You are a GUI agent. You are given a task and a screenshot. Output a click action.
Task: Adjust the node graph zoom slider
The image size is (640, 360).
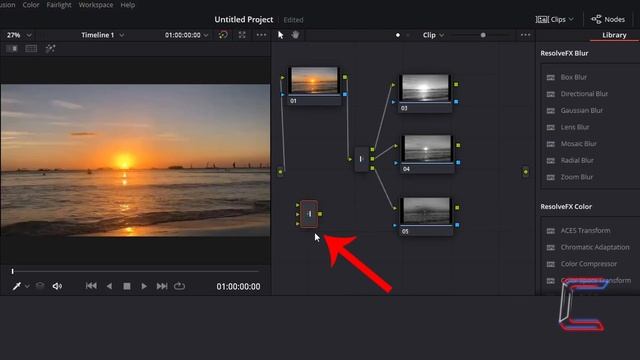[483, 35]
